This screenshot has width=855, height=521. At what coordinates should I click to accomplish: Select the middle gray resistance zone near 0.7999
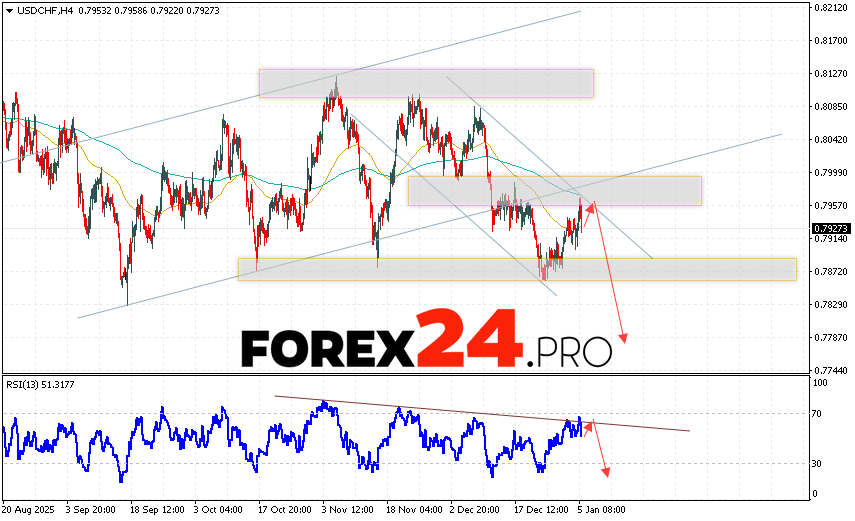pos(554,190)
